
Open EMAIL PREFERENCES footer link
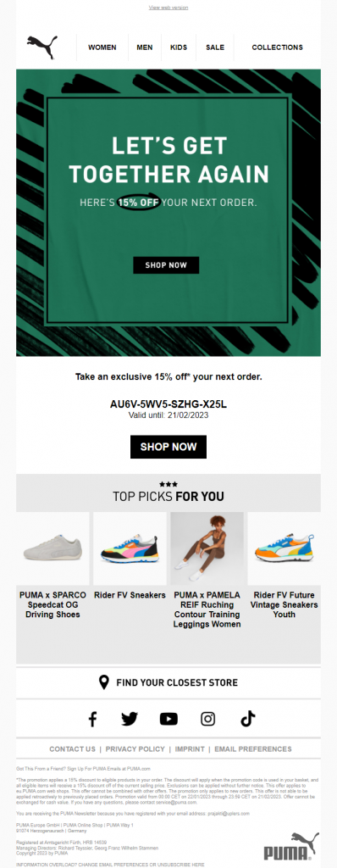[x=253, y=749]
